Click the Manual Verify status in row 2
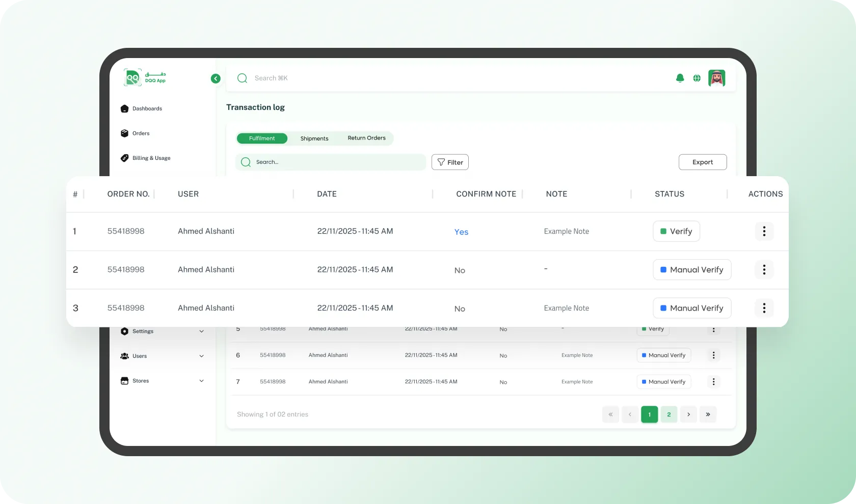This screenshot has width=856, height=504. (691, 270)
